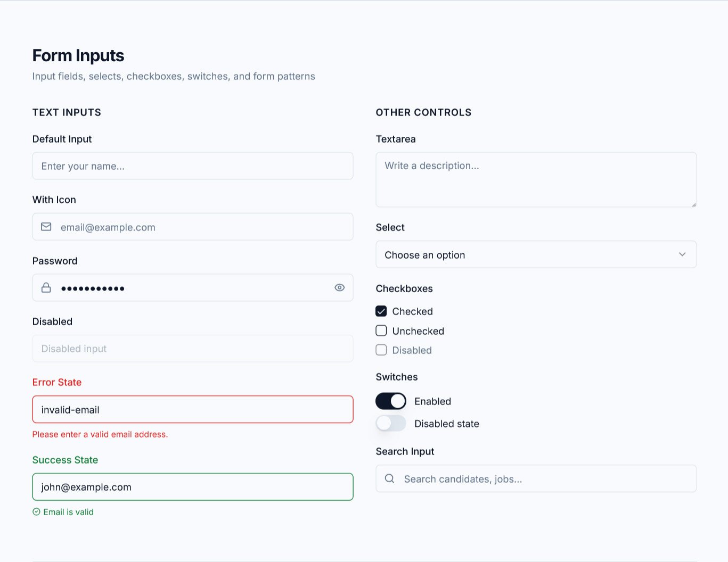Click the check-circle icon beside Email is valid
This screenshot has height=562, width=728.
36,512
